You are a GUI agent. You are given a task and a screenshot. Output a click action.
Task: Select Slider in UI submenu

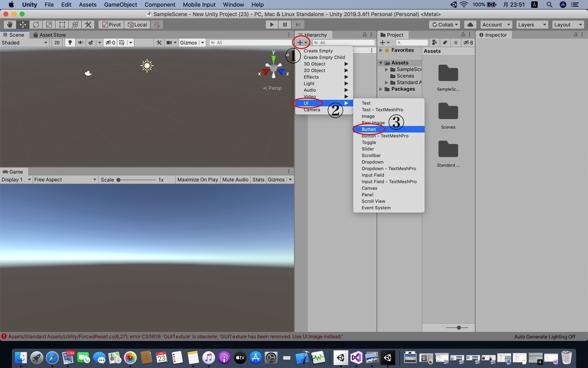coord(389,149)
